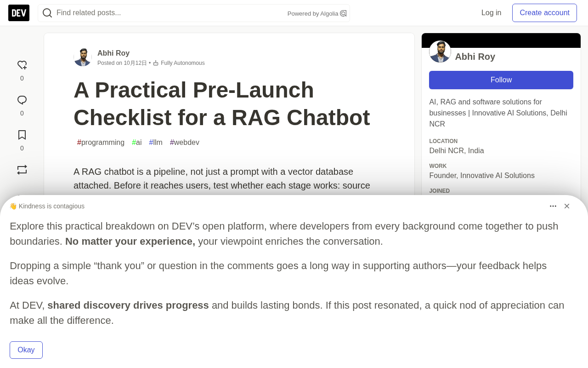588x368 pixels.
Task: Open the #programming tag
Action: tap(101, 143)
